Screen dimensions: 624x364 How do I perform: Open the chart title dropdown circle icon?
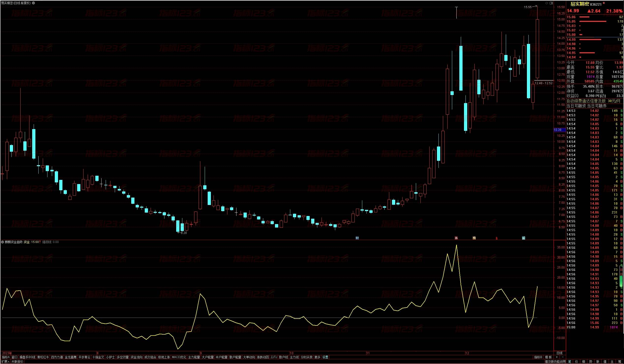tap(34, 3)
